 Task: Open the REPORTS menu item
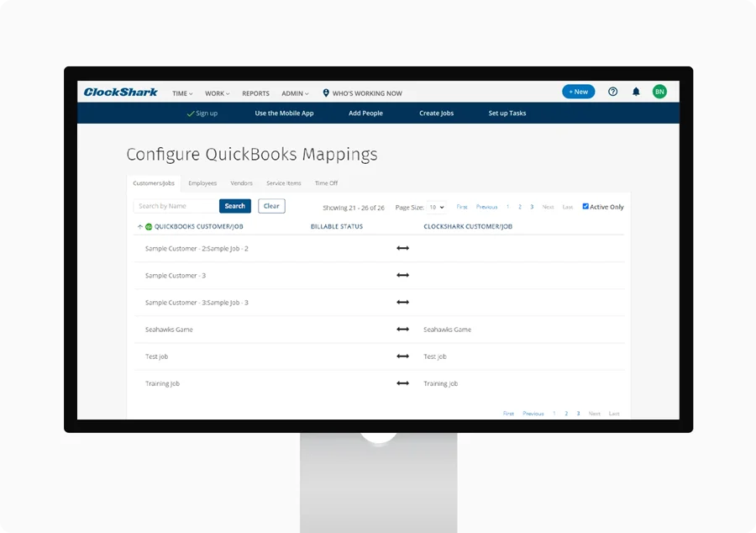[255, 93]
